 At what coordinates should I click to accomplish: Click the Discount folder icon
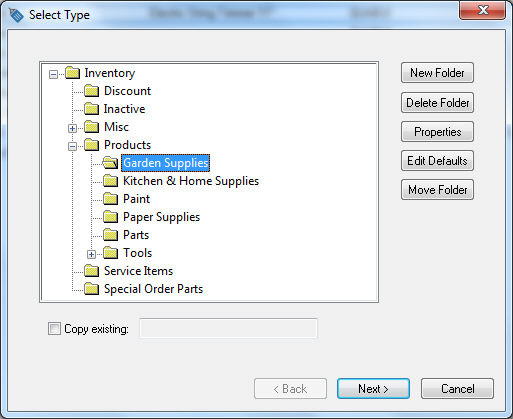pyautogui.click(x=91, y=91)
